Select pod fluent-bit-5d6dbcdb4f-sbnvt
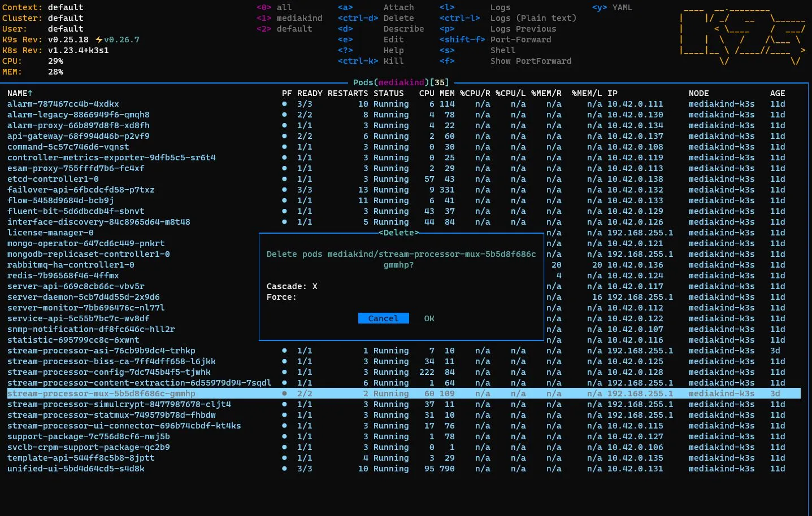This screenshot has width=812, height=516. pyautogui.click(x=76, y=211)
